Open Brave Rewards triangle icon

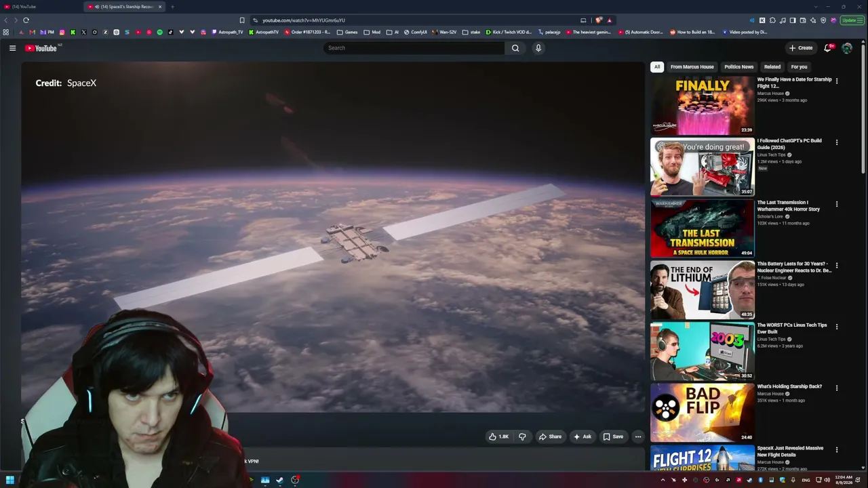pyautogui.click(x=610, y=20)
